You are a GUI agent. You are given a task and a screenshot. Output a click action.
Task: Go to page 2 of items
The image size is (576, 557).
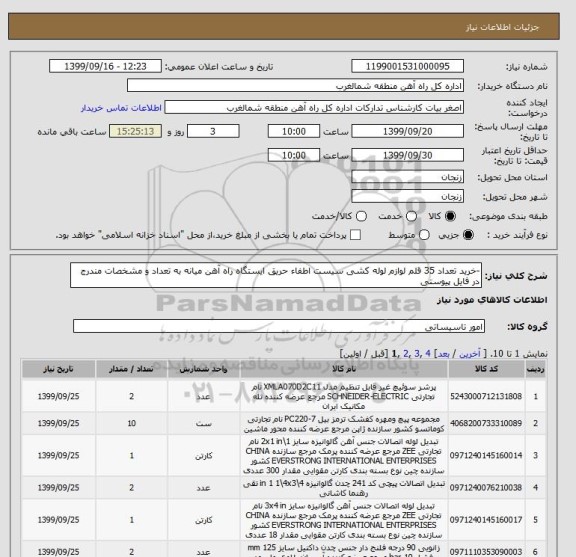coord(406,353)
